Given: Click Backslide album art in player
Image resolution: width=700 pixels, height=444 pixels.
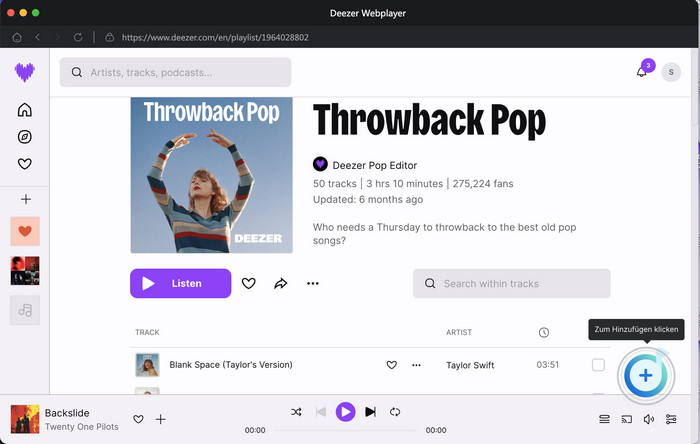Looking at the screenshot, I should point(25,419).
